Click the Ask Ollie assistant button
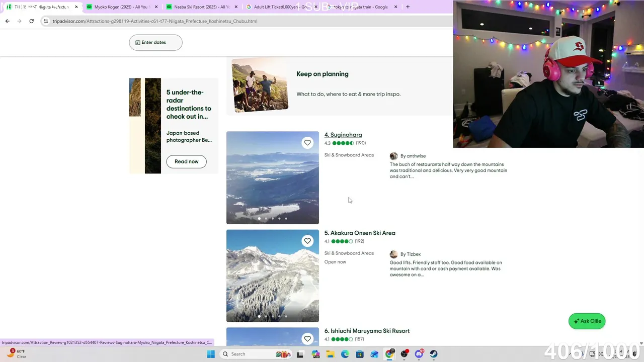 pos(587,321)
